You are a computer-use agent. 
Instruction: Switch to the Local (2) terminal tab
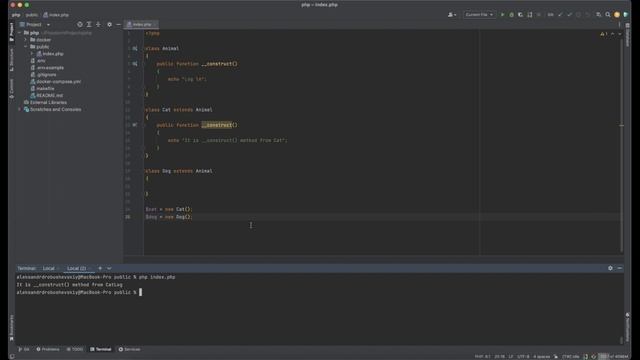[x=77, y=268]
